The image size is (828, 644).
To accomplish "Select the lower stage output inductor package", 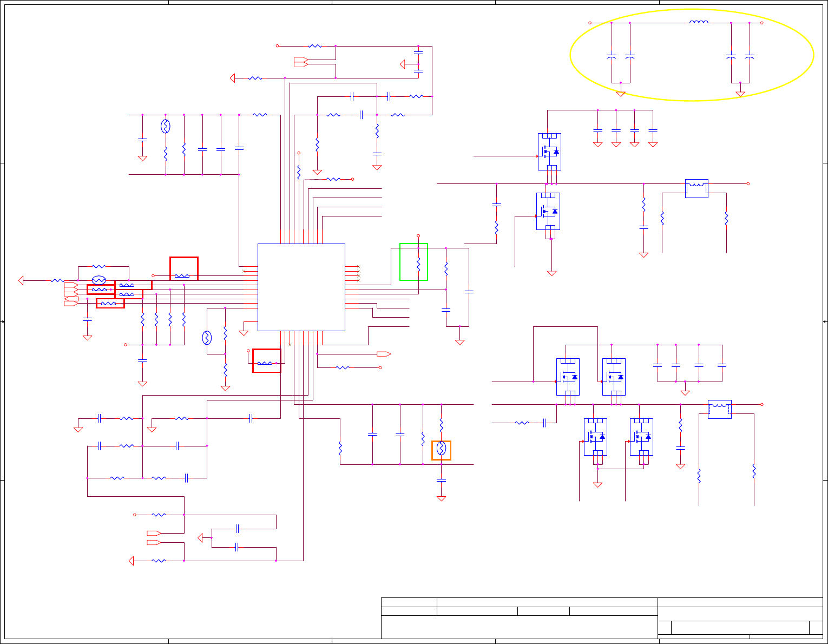I will pos(720,409).
